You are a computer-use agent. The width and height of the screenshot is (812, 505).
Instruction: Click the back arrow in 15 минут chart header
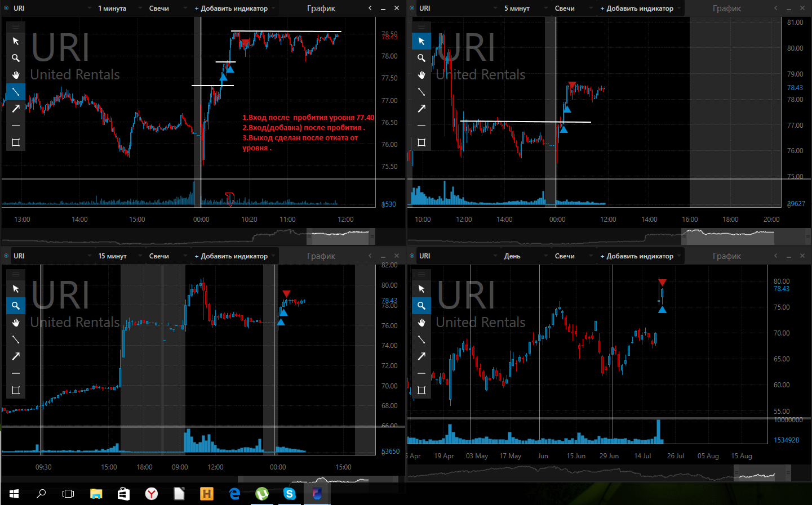click(x=370, y=256)
